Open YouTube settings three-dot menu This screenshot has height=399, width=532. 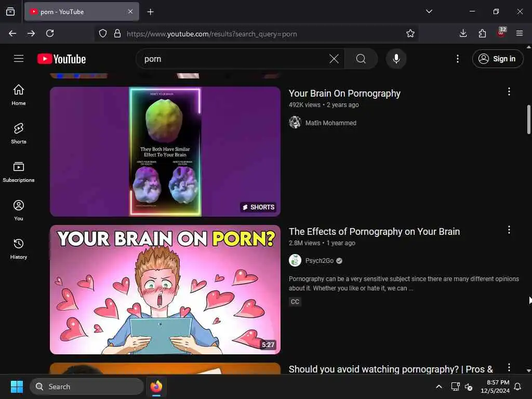coord(457,59)
